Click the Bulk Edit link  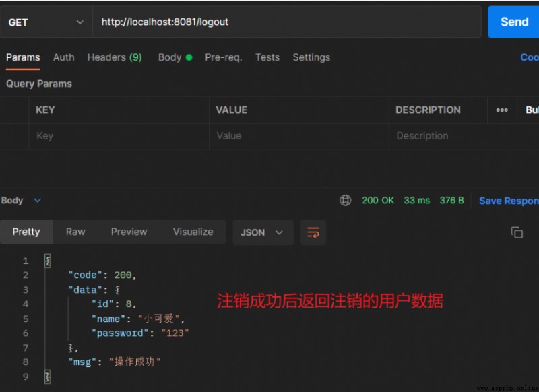pyautogui.click(x=532, y=110)
